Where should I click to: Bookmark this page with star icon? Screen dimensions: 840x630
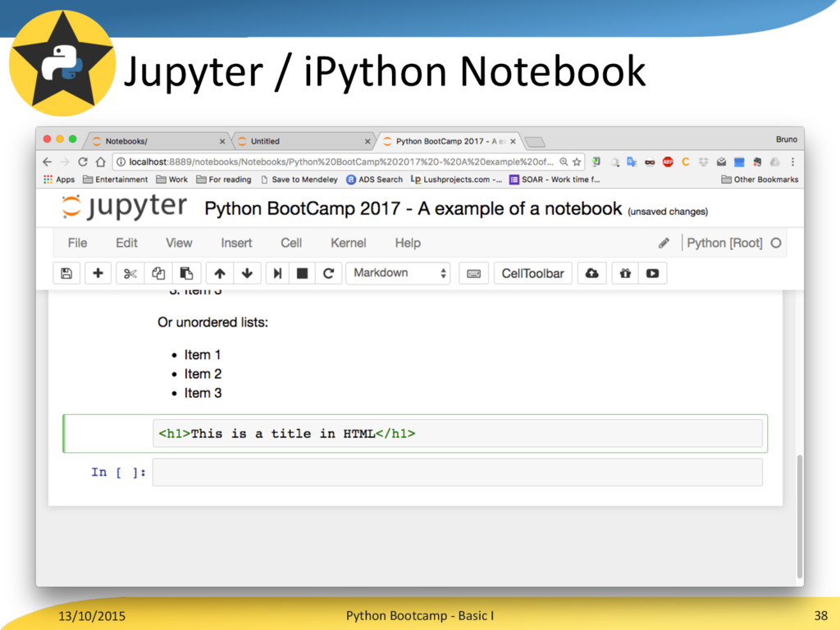(x=577, y=162)
